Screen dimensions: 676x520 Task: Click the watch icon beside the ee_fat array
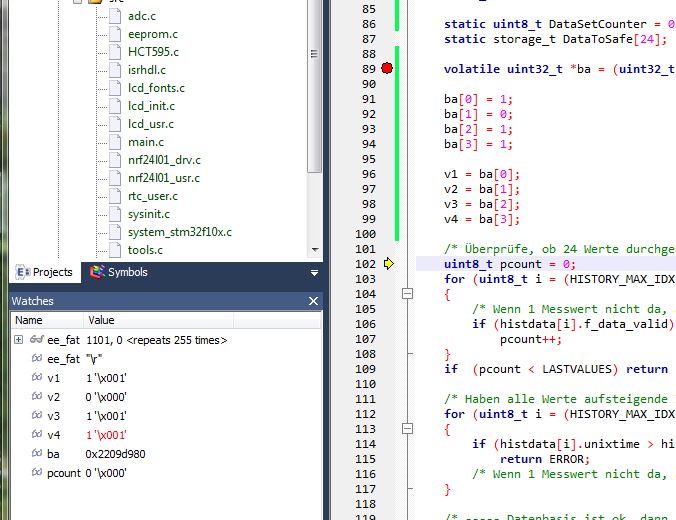(x=37, y=339)
